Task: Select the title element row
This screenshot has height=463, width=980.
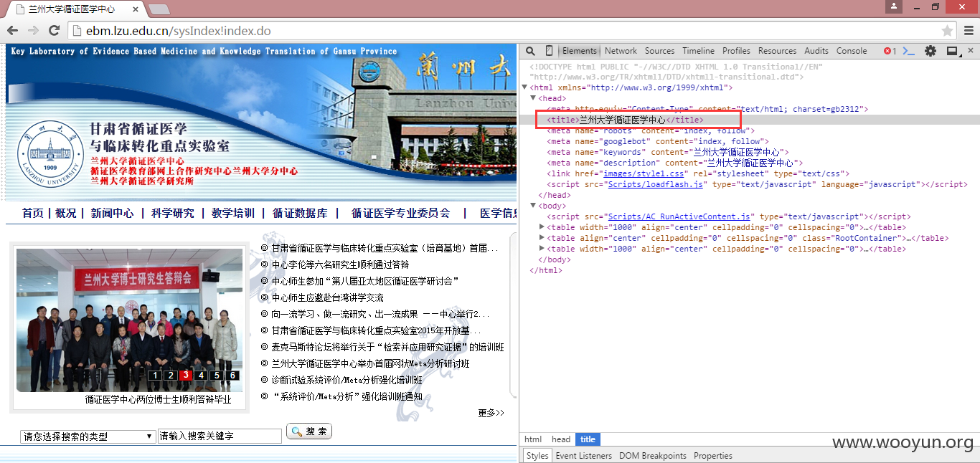Action: coord(749,120)
